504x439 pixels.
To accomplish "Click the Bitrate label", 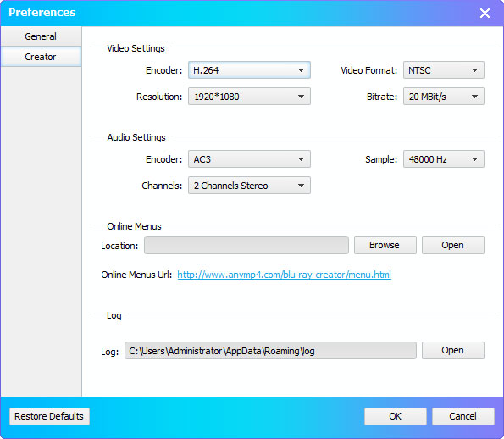I will point(382,97).
